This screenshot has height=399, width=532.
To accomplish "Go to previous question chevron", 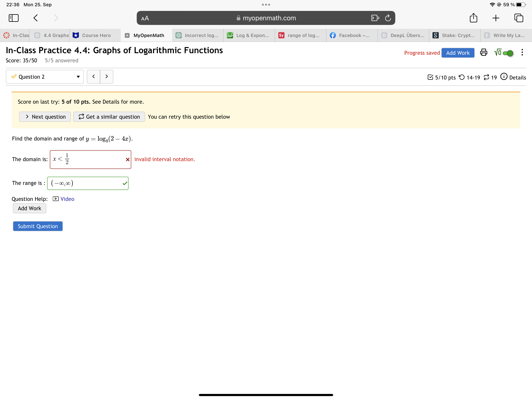I will pos(93,77).
